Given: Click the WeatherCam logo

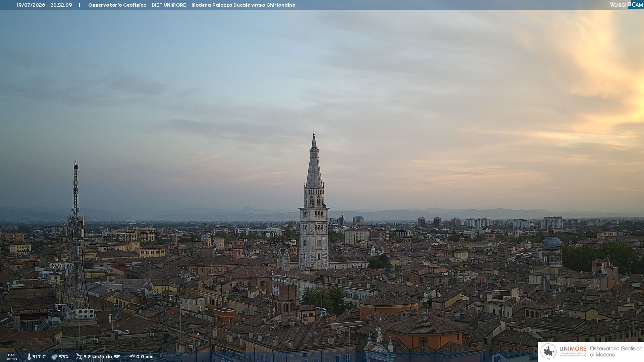Looking at the screenshot, I should point(627,5).
